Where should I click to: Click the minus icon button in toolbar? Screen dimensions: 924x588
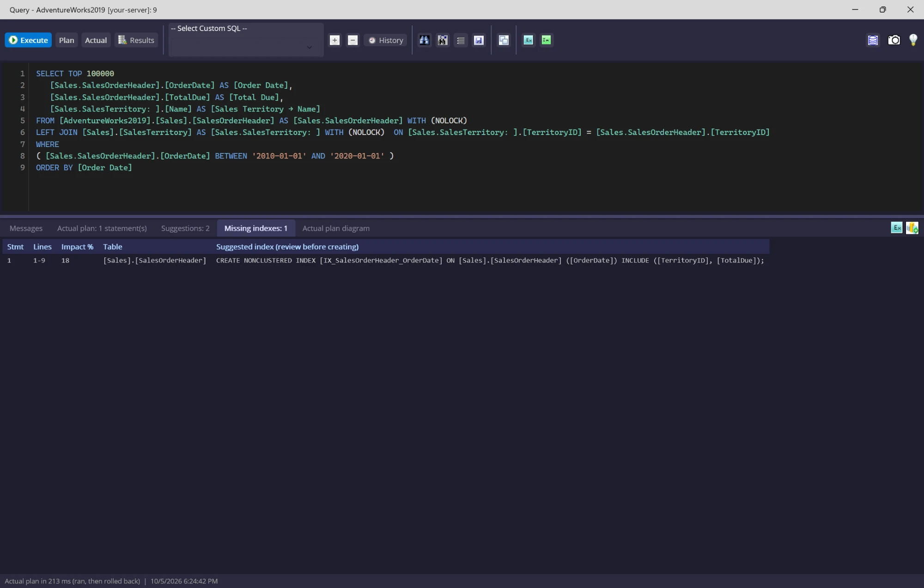point(353,40)
